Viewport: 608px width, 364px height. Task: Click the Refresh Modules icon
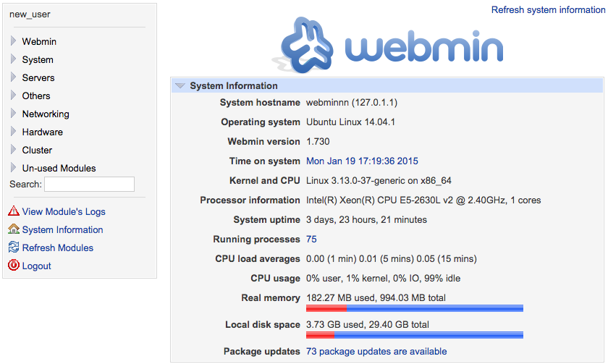tap(14, 247)
